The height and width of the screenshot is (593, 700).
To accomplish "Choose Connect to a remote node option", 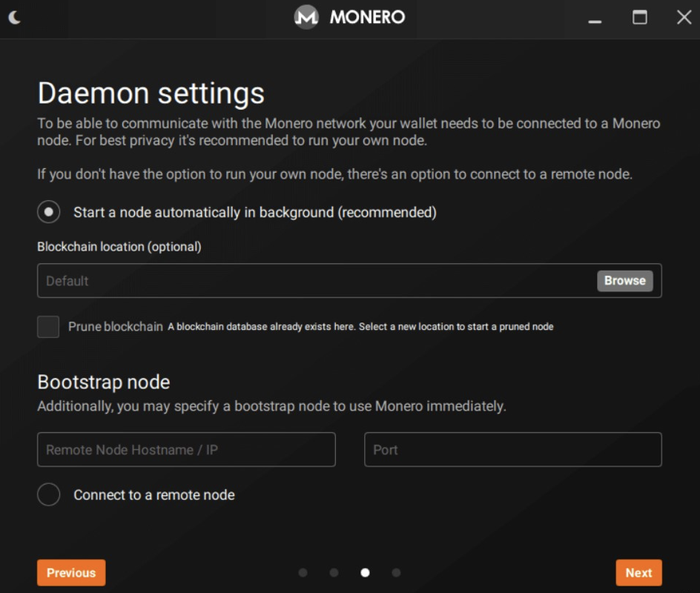I will click(48, 494).
